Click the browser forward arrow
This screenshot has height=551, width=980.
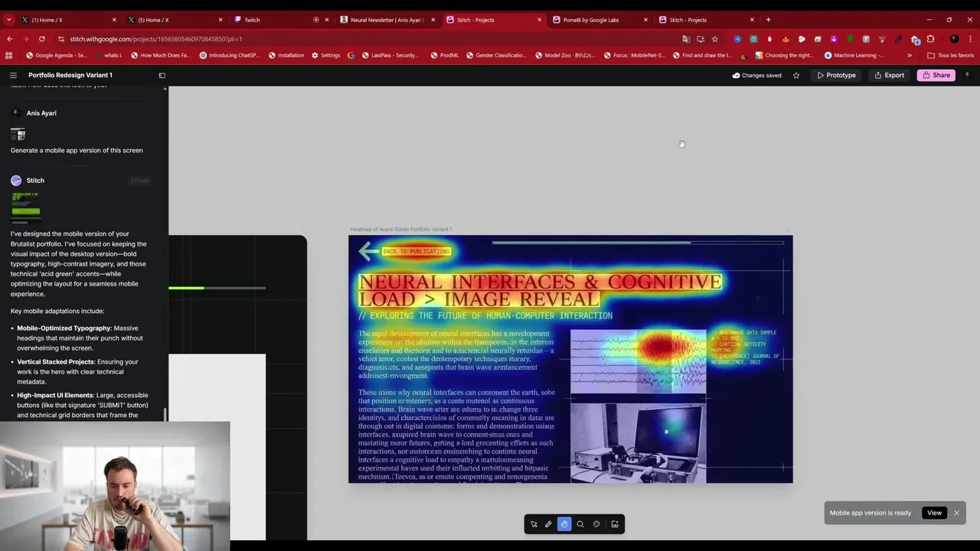pyautogui.click(x=25, y=39)
